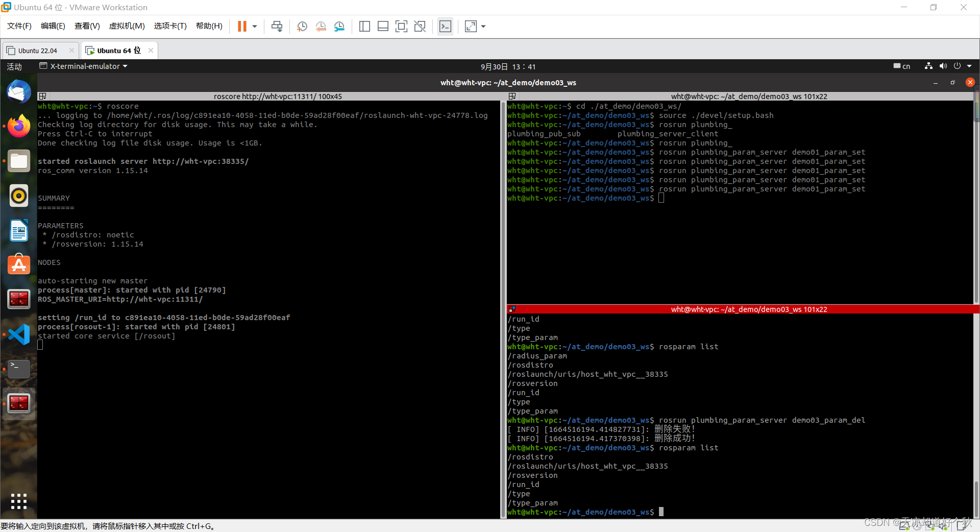Expand the stretch display dropdown arrow
The height and width of the screenshot is (532, 980).
(x=483, y=26)
